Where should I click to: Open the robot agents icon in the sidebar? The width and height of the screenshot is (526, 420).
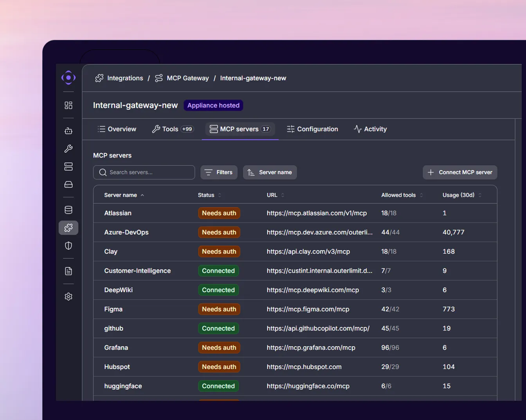coord(68,131)
